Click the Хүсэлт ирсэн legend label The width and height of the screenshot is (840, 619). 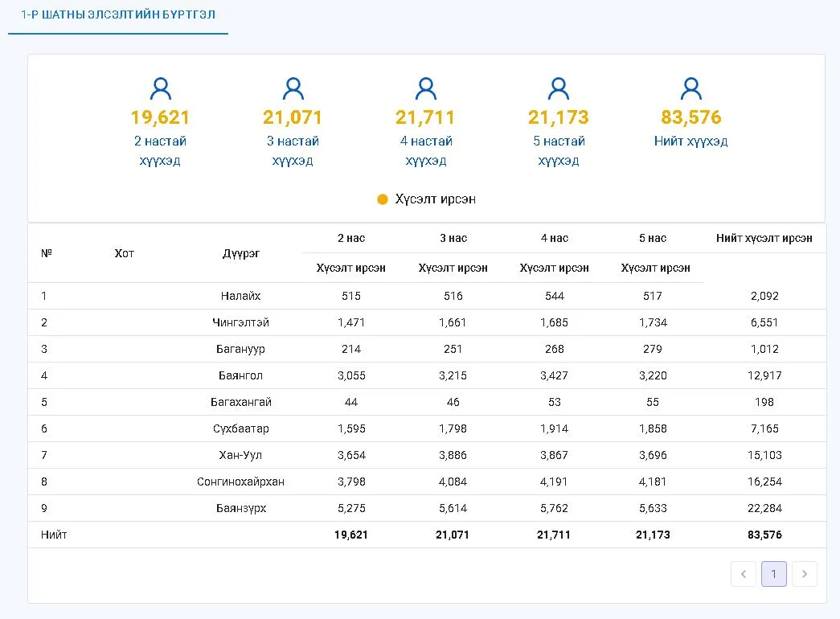pos(436,199)
